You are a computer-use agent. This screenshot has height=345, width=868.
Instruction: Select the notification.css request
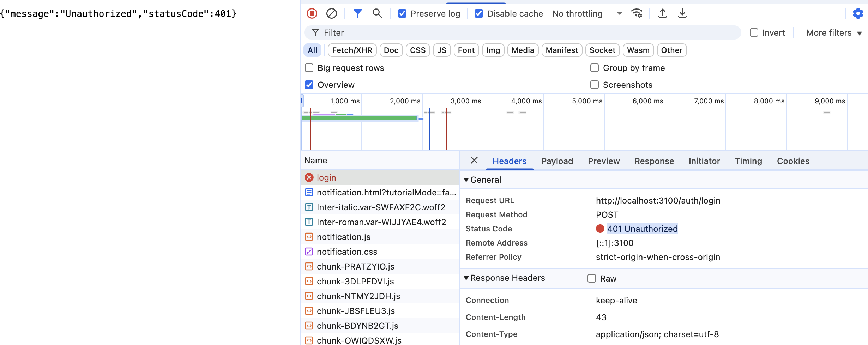point(347,252)
